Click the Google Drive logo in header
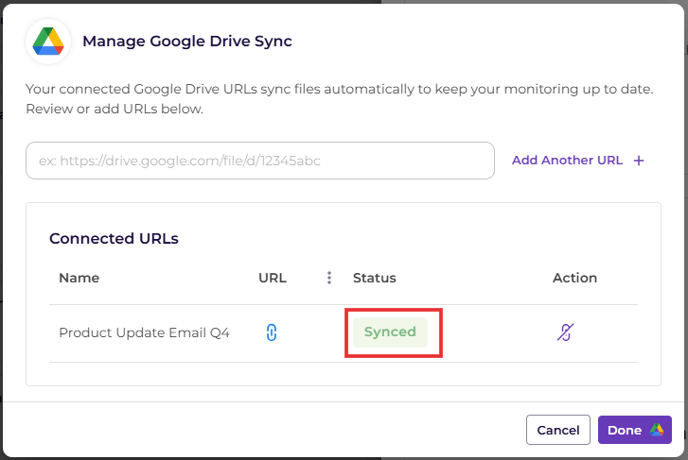688x460 pixels. coord(48,42)
